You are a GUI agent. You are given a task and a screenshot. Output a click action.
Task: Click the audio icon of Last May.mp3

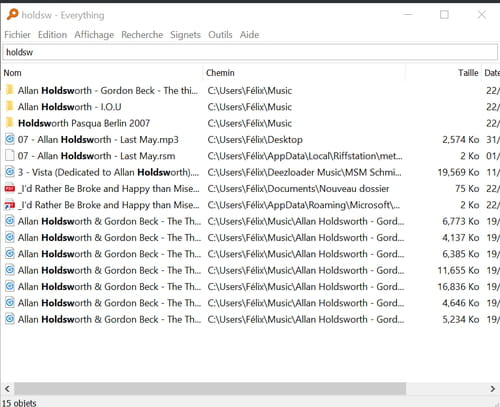coord(10,139)
